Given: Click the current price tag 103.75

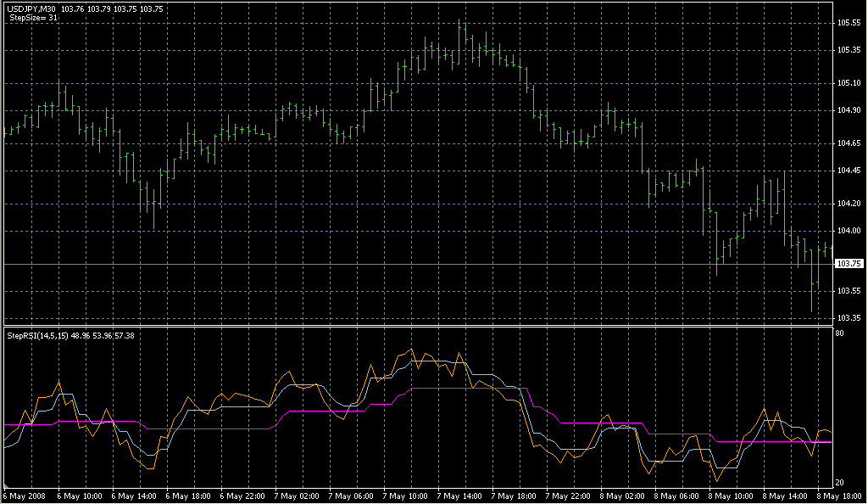Looking at the screenshot, I should coord(848,265).
